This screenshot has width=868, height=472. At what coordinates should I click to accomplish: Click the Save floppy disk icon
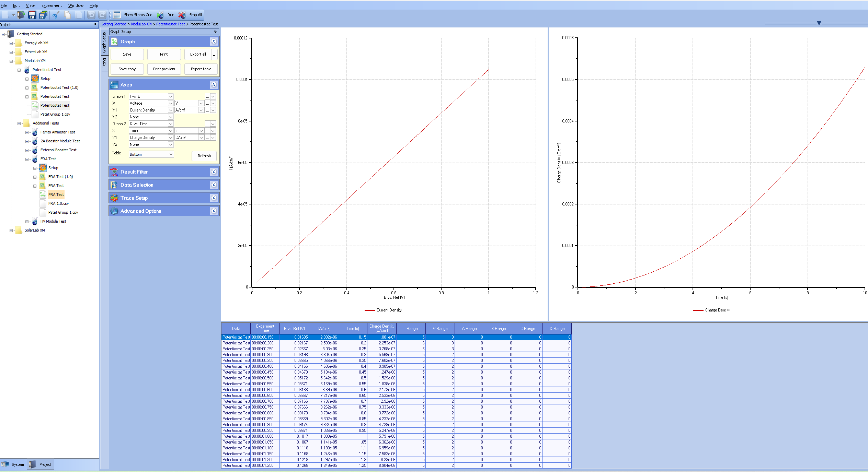(32, 15)
